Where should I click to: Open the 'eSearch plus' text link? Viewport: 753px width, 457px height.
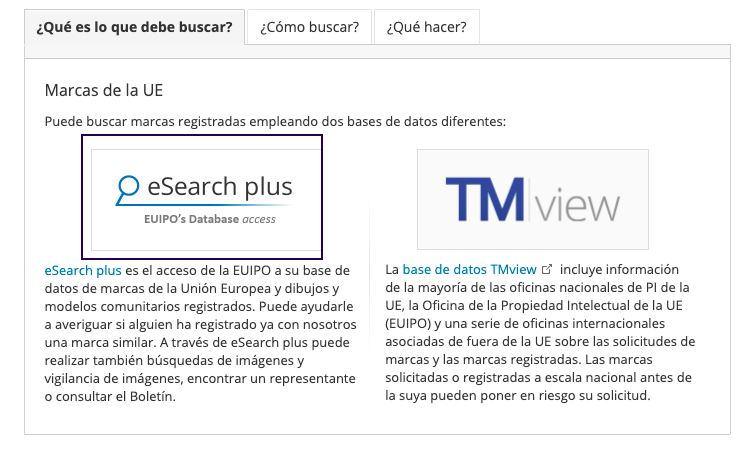[83, 271]
